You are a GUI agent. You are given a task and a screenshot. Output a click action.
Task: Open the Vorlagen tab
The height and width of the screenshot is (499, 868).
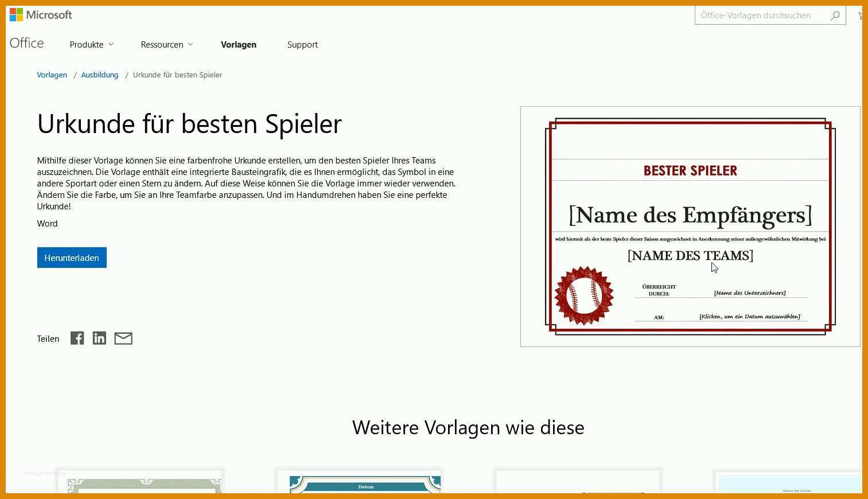[239, 44]
